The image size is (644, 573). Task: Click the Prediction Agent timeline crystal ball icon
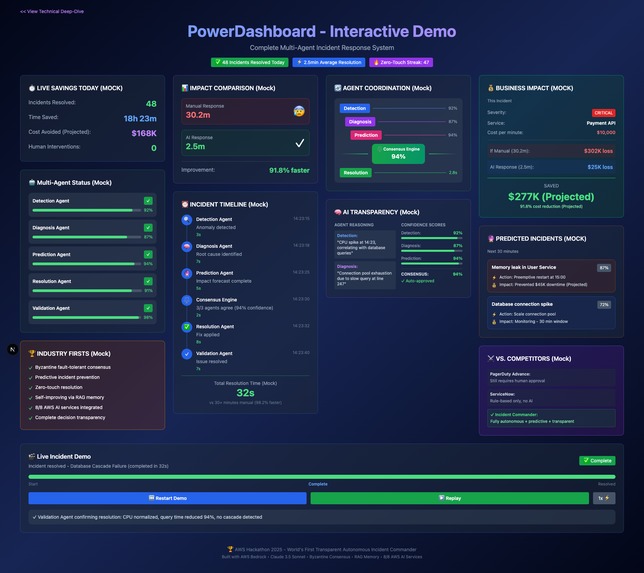tap(187, 273)
